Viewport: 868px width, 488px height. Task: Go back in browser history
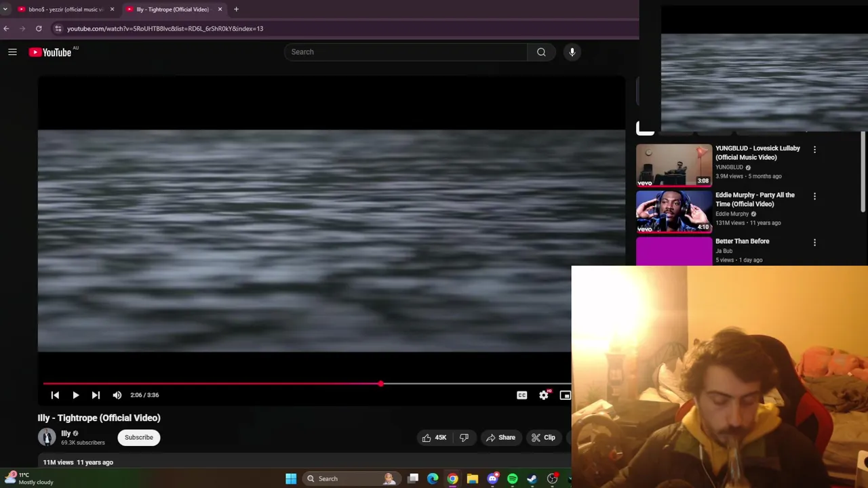point(6,28)
